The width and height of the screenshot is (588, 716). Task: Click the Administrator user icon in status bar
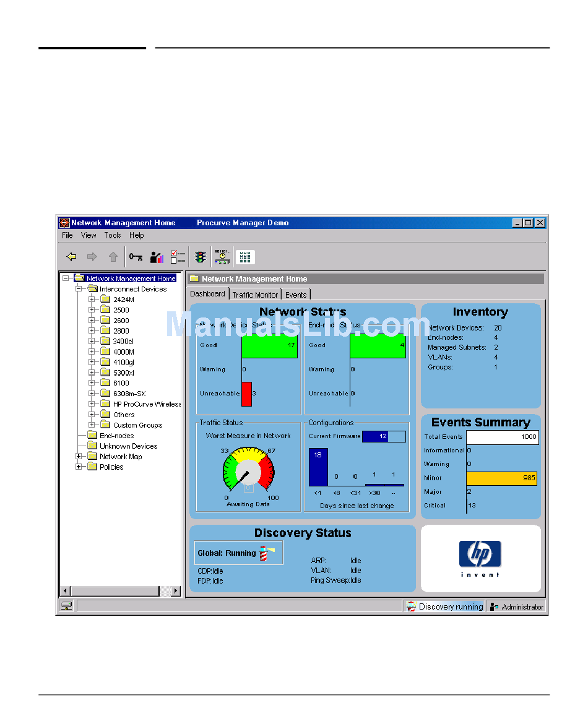click(494, 606)
